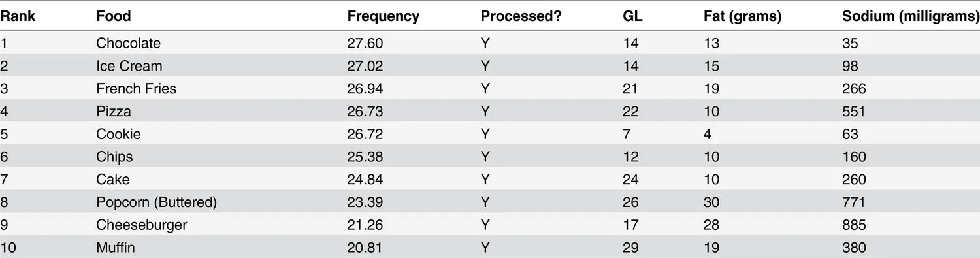Click the Popcorn (Buttered) cell
The image size is (980, 258).
(x=156, y=202)
